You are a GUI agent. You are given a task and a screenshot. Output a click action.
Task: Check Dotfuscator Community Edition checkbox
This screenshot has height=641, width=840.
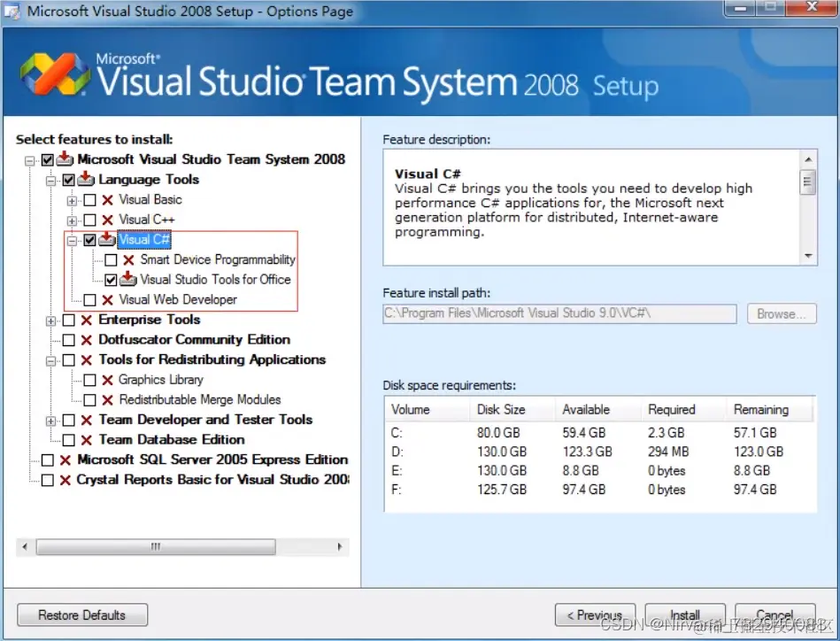coord(68,340)
